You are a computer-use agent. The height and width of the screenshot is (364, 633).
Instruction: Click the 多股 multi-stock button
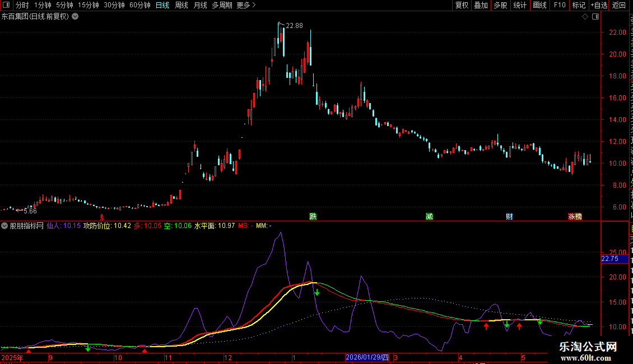(500, 5)
